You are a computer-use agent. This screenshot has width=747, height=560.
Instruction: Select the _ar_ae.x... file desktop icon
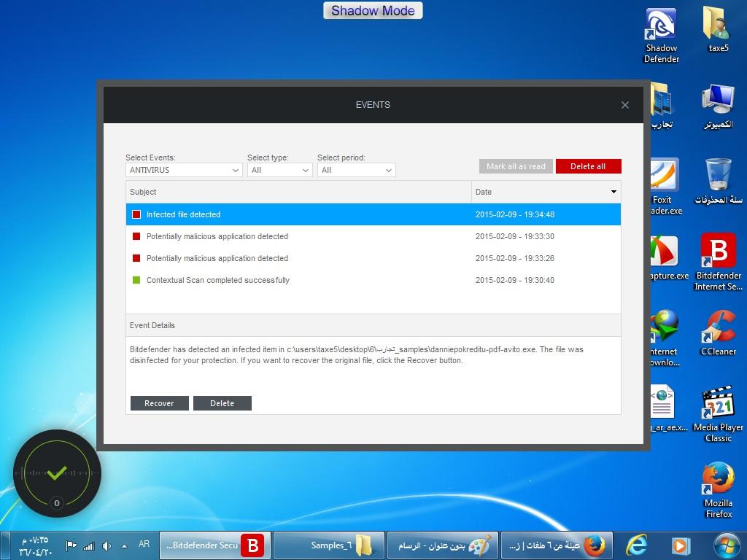pyautogui.click(x=669, y=409)
